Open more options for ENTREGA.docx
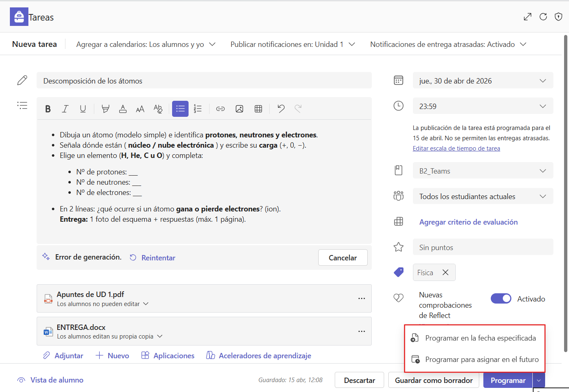The image size is (569, 392). coord(361,331)
